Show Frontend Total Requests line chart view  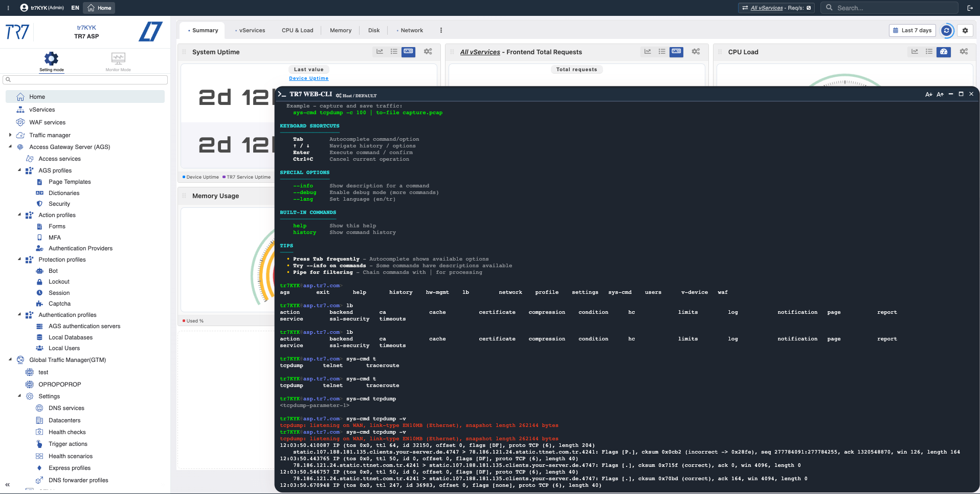(x=648, y=52)
